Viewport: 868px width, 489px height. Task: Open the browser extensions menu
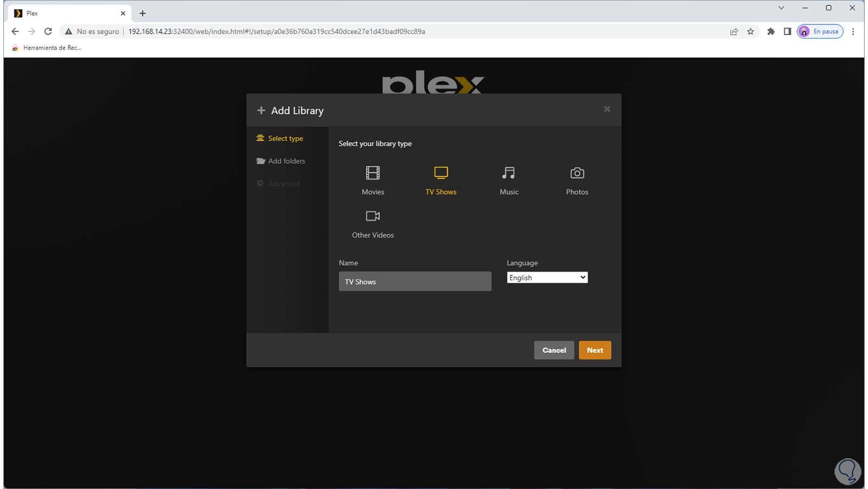pos(770,31)
